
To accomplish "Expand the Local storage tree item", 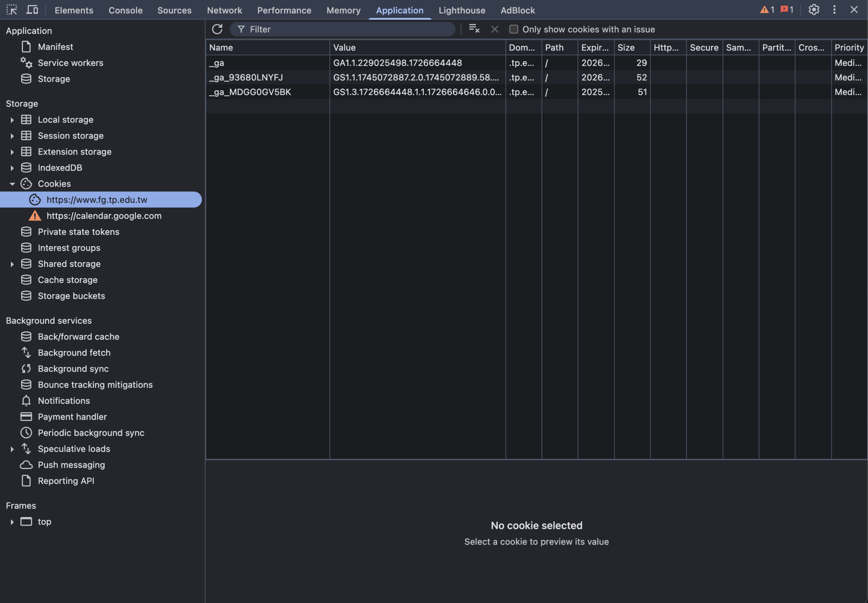I will pyautogui.click(x=12, y=120).
